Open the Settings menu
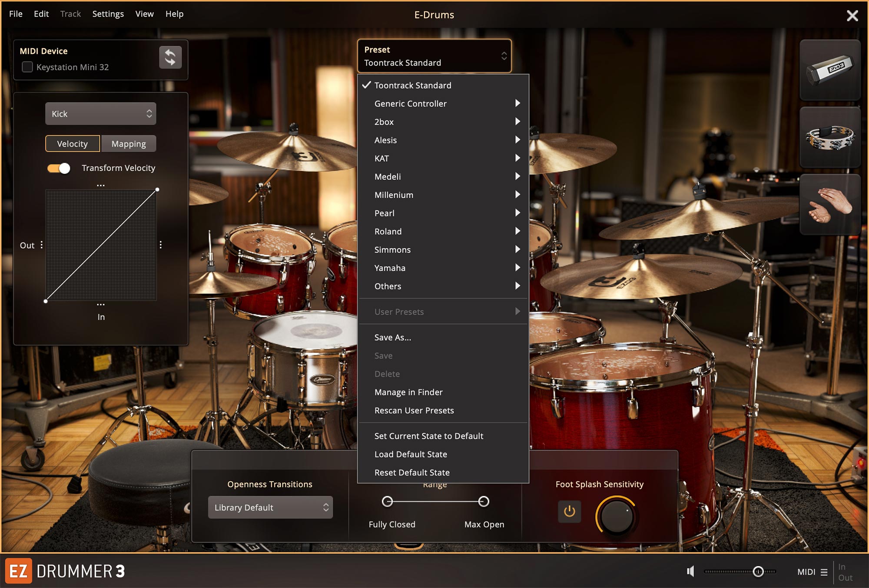 point(108,14)
